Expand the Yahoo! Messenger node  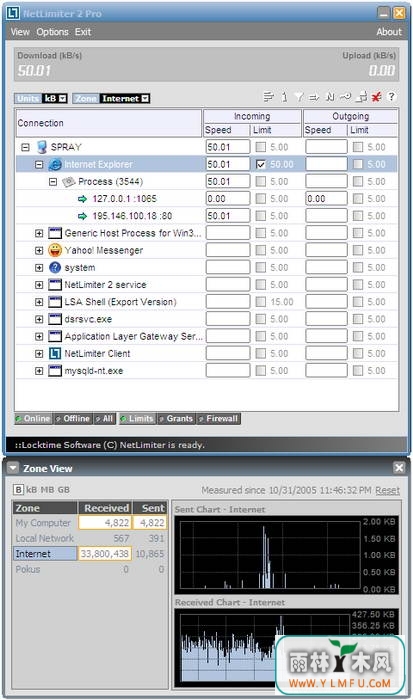pyautogui.click(x=39, y=250)
